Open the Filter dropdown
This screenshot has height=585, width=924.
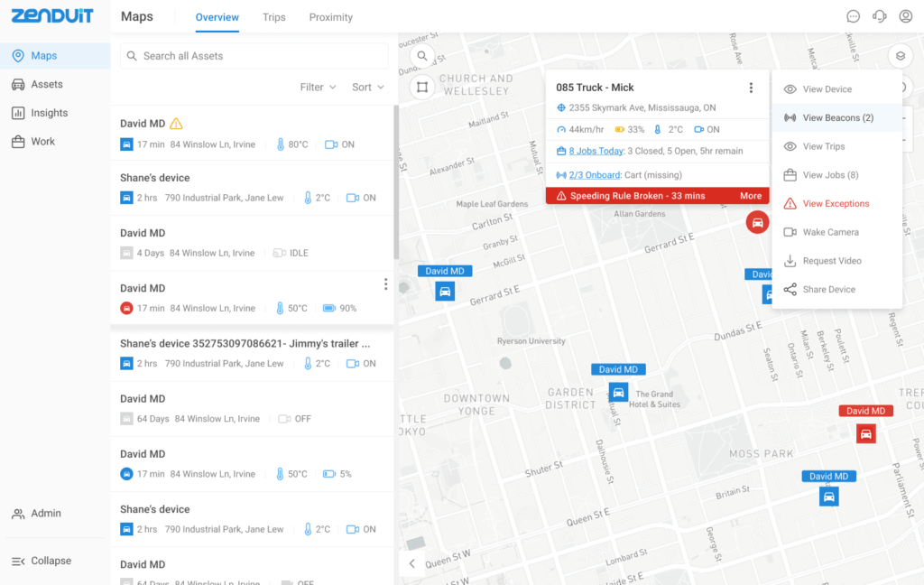[319, 88]
